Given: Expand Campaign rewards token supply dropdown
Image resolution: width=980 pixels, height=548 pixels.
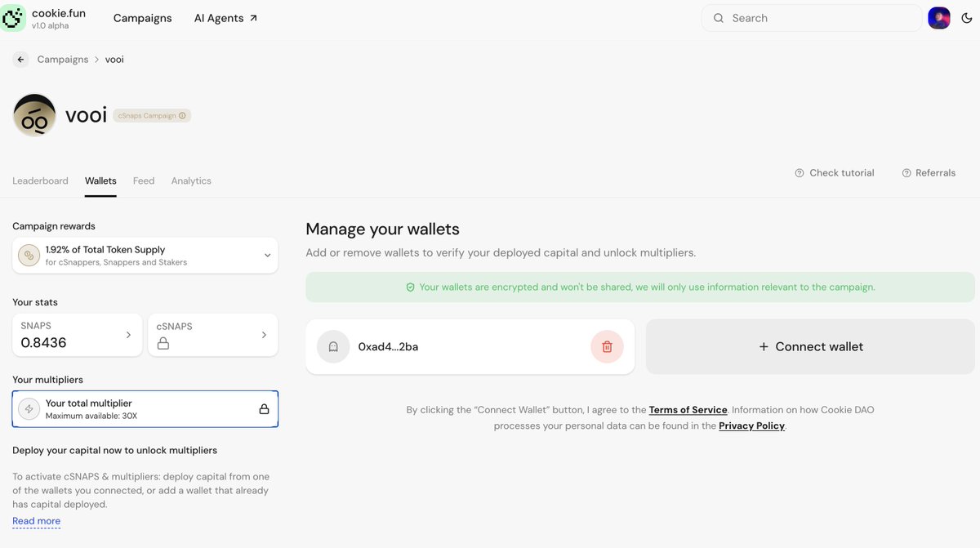Looking at the screenshot, I should (145, 256).
